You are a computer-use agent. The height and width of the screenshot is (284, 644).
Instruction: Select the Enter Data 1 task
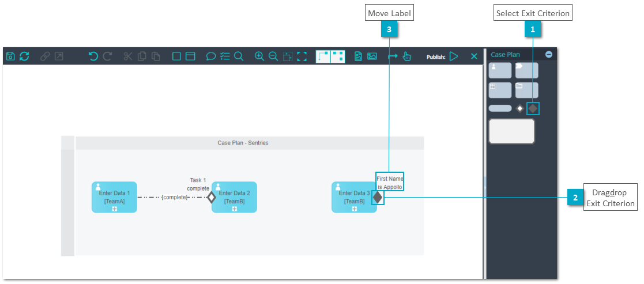tap(114, 197)
